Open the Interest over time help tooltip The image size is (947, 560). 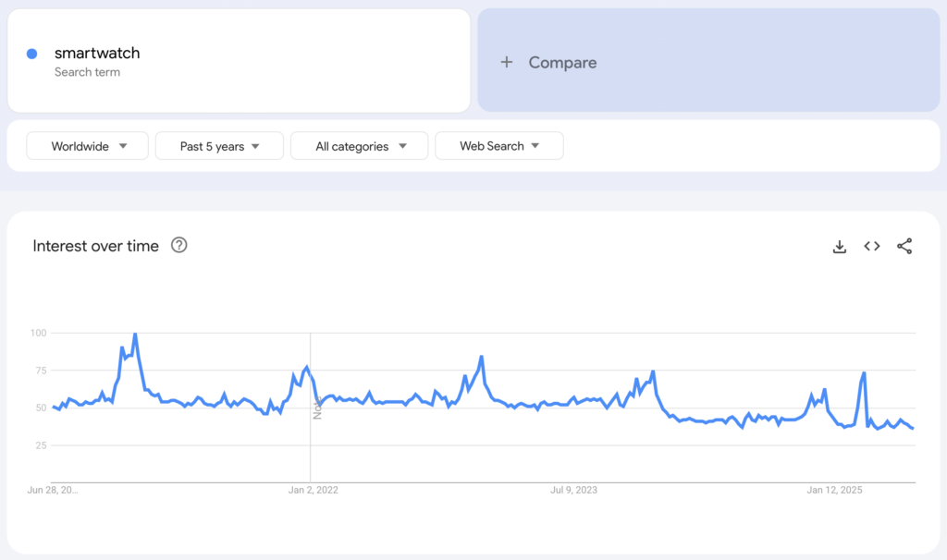coord(179,245)
